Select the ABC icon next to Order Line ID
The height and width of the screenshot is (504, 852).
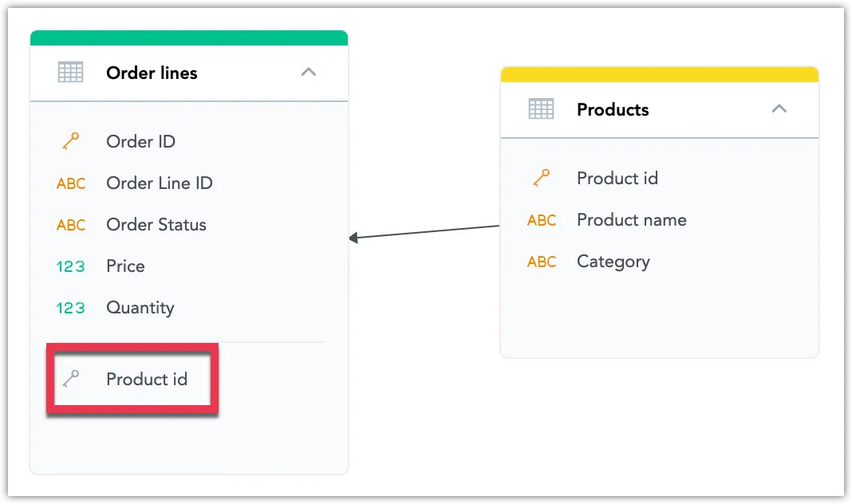70,183
